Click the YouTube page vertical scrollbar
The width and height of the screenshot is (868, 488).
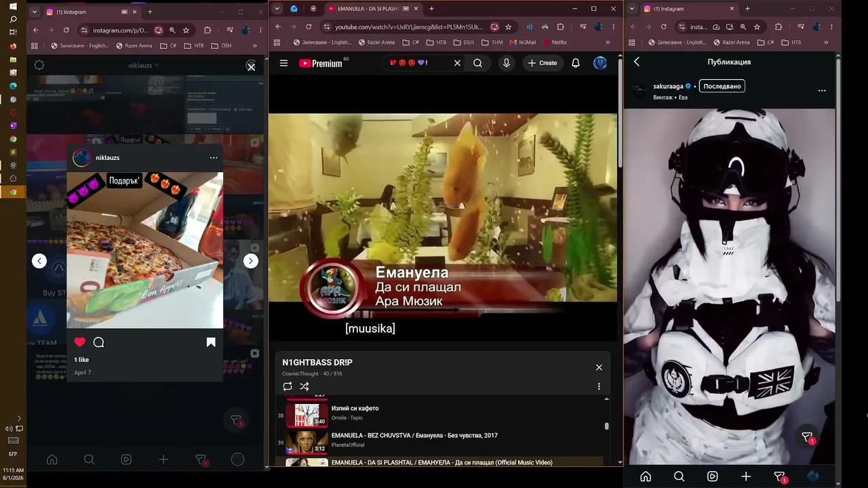620,112
